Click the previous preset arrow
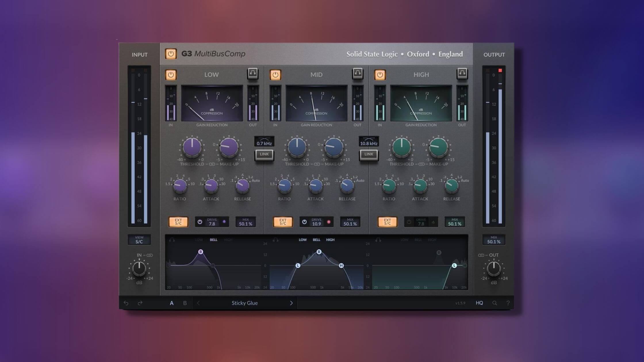This screenshot has height=362, width=644. click(198, 303)
